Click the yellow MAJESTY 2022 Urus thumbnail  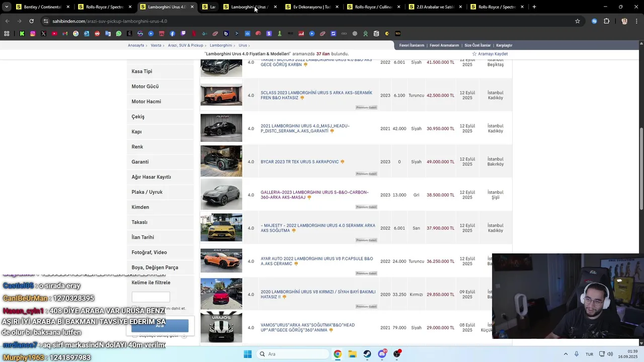pos(221,228)
